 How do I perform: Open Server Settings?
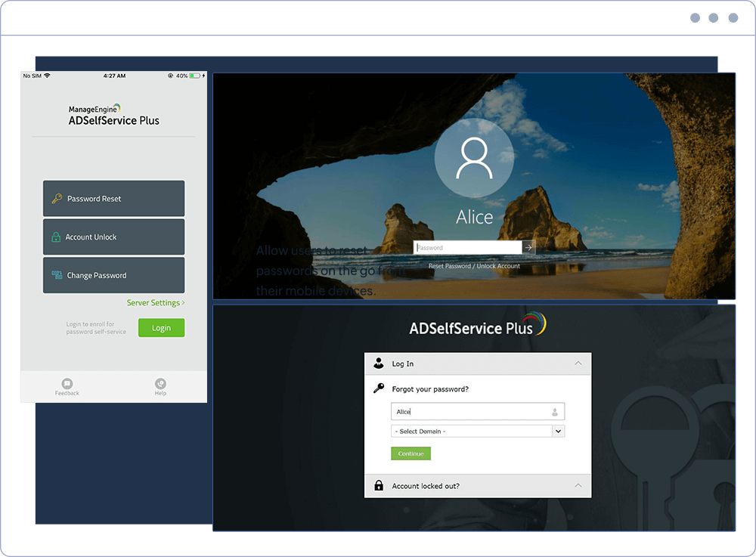tap(155, 302)
